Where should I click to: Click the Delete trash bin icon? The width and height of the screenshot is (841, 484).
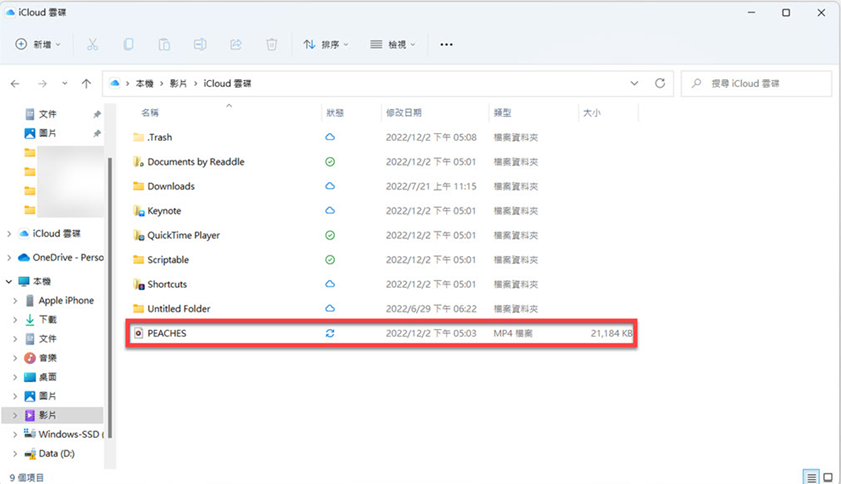click(x=272, y=45)
